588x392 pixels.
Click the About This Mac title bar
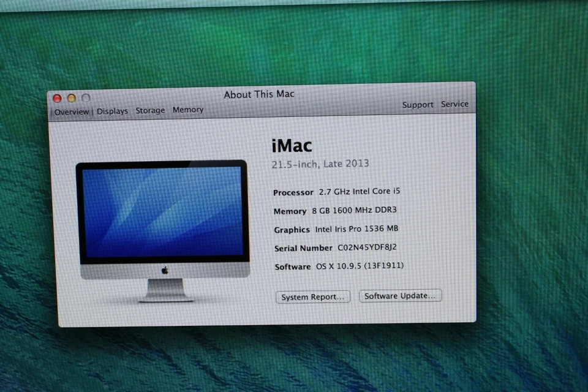pos(259,94)
